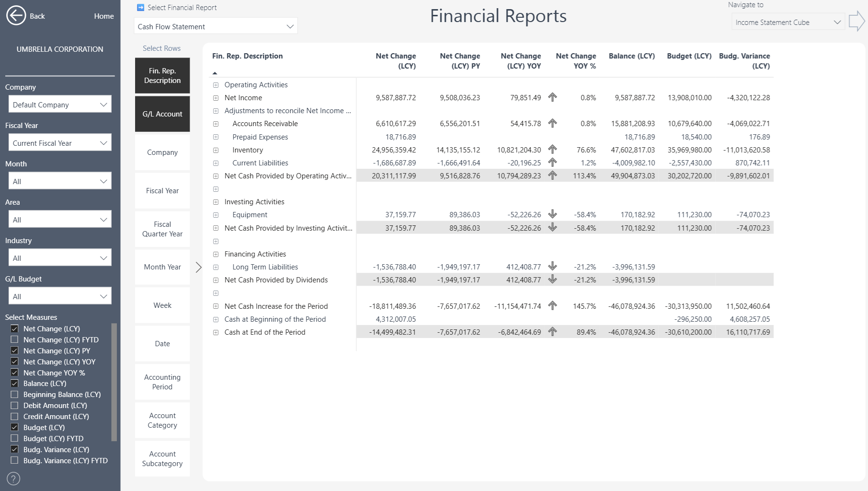Viewport: 868px width, 491px height.
Task: Uncheck the Balance (LCY) measure
Action: pyautogui.click(x=14, y=384)
